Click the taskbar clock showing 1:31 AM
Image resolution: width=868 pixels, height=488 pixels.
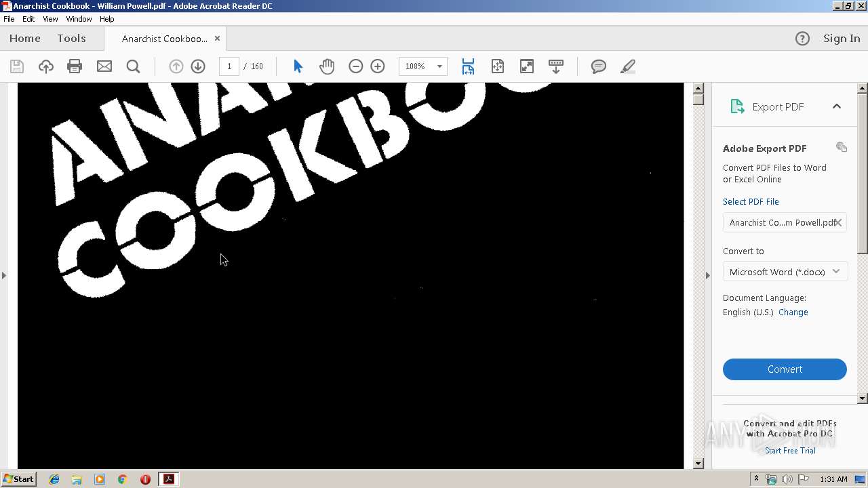(833, 479)
